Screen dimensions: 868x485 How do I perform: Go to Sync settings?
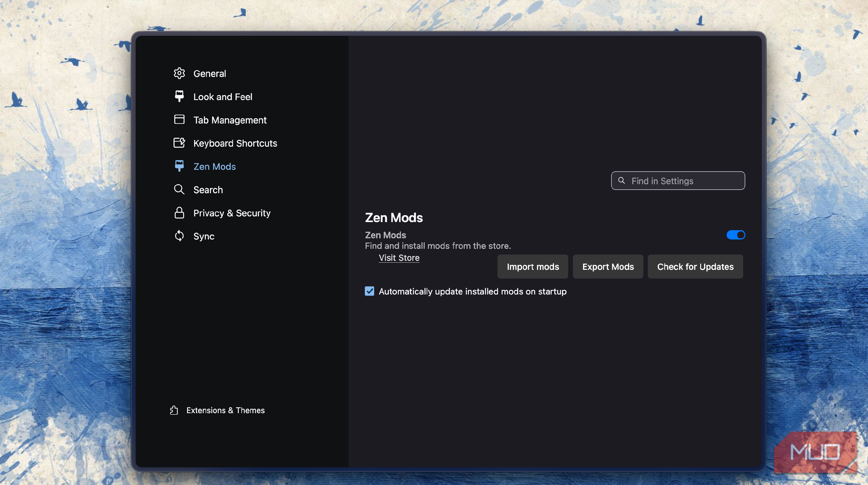[204, 236]
